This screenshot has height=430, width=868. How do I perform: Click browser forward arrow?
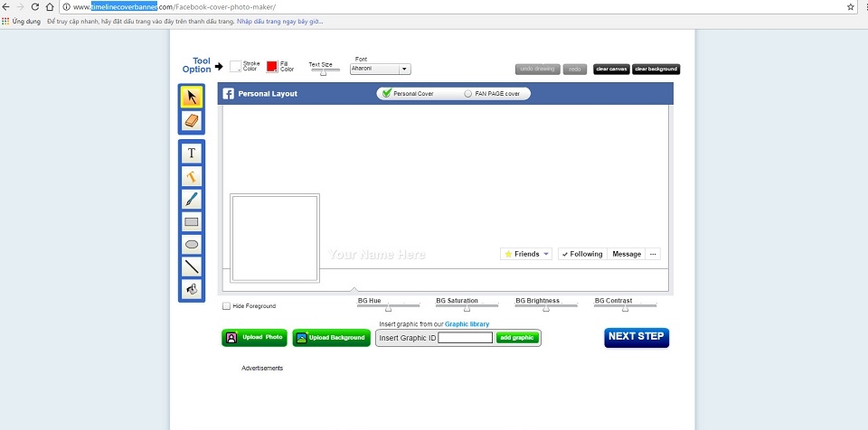tap(21, 6)
